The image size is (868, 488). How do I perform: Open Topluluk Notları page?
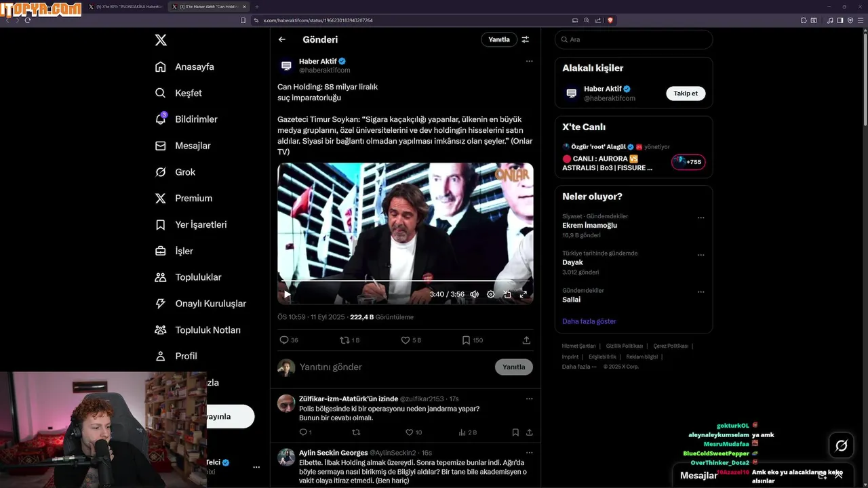(197, 330)
